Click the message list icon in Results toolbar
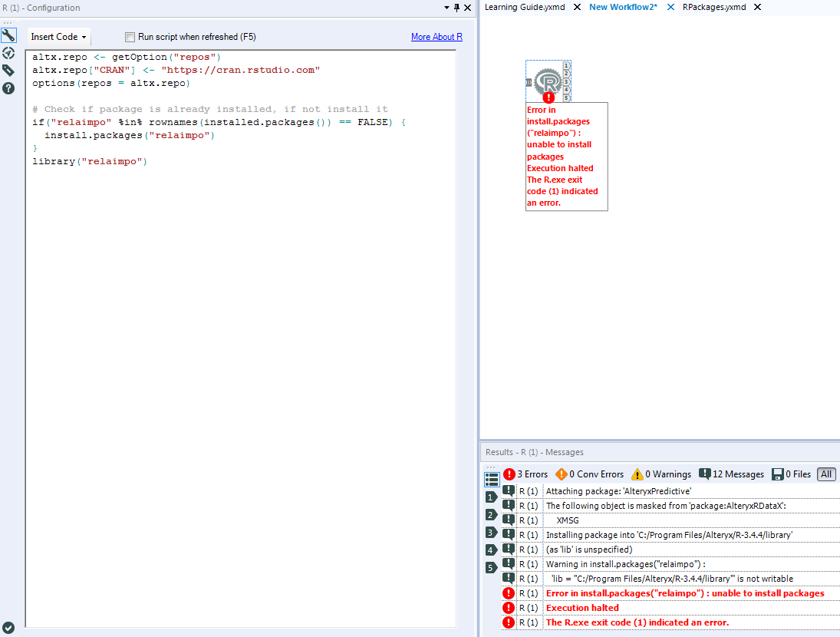This screenshot has height=637, width=840. pos(491,479)
